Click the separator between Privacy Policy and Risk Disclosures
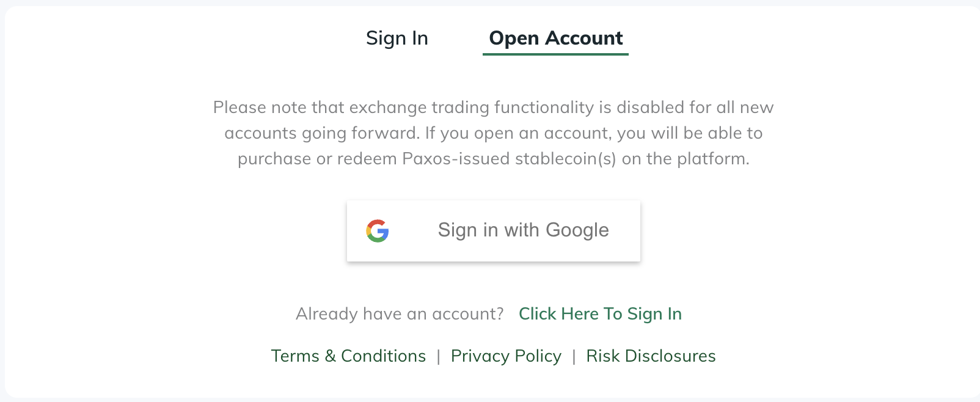980x402 pixels. pos(574,357)
